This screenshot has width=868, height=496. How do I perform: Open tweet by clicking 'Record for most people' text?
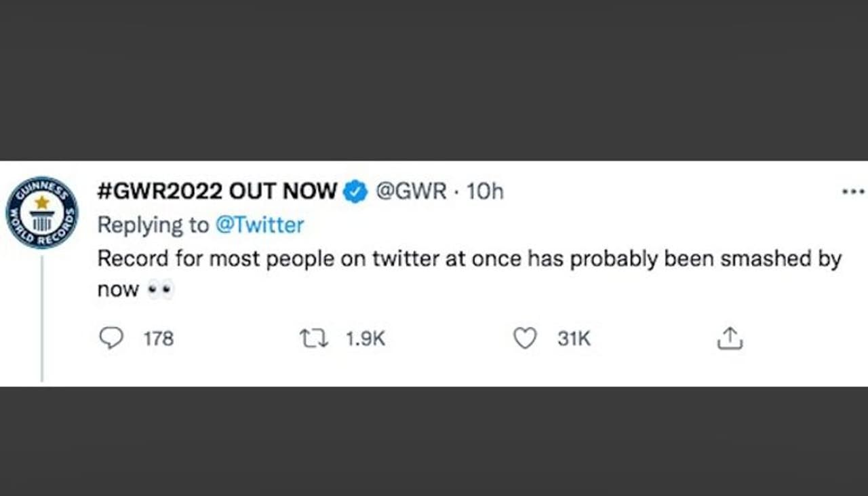click(x=183, y=259)
